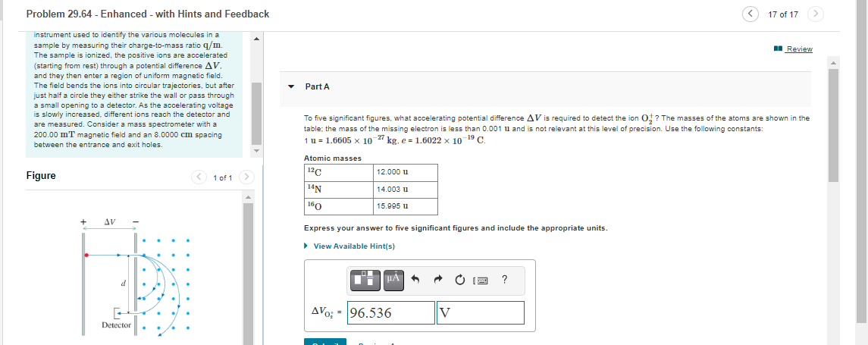The width and height of the screenshot is (868, 345).
Task: Reset the answer box with the circular arrow
Action: [459, 281]
